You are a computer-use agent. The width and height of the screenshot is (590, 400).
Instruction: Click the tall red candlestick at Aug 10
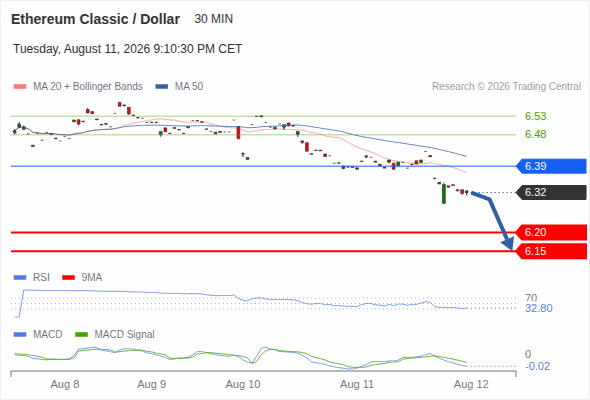coord(238,133)
